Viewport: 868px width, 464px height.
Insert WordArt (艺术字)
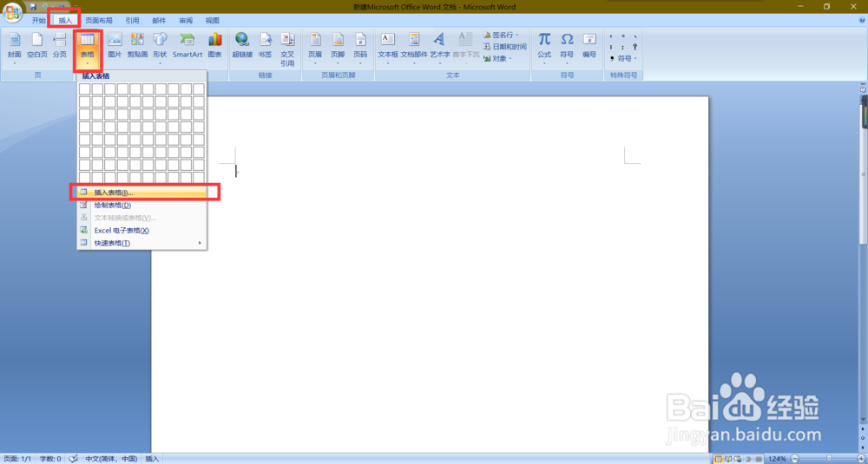(439, 48)
